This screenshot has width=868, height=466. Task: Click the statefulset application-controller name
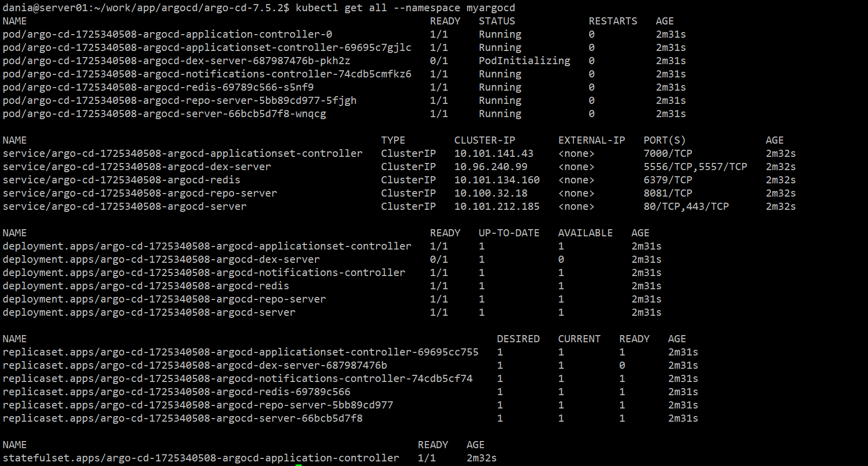click(x=200, y=458)
